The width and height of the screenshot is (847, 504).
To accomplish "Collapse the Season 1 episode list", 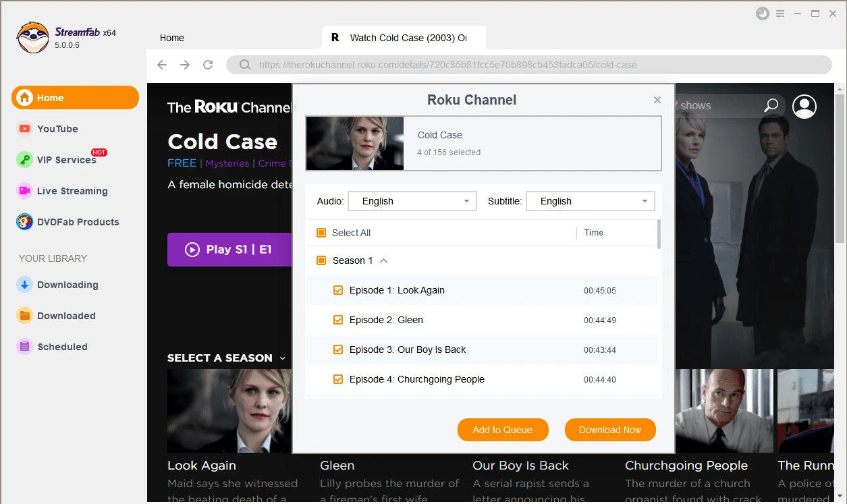I will click(384, 260).
